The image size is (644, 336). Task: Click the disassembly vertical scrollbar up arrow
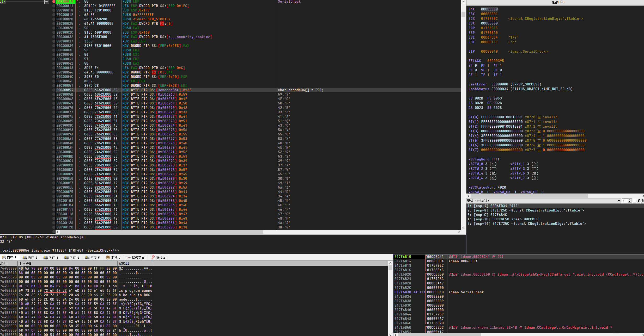pyautogui.click(x=463, y=2)
